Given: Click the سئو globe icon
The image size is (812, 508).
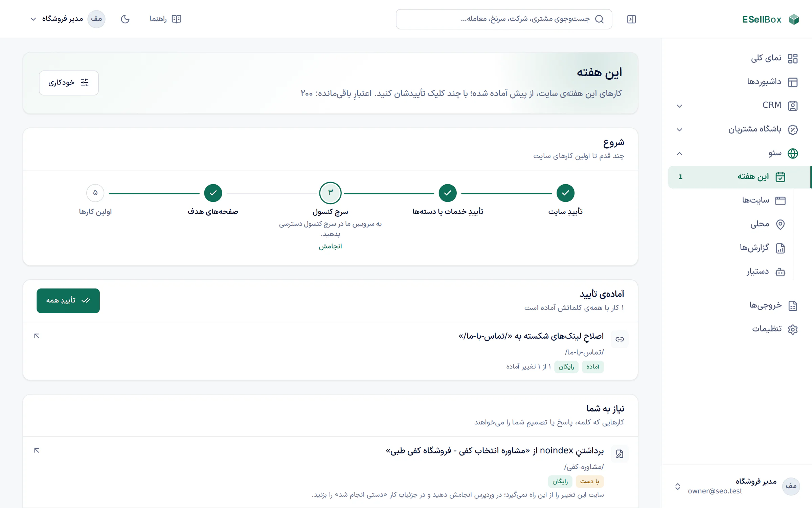Looking at the screenshot, I should [x=793, y=153].
